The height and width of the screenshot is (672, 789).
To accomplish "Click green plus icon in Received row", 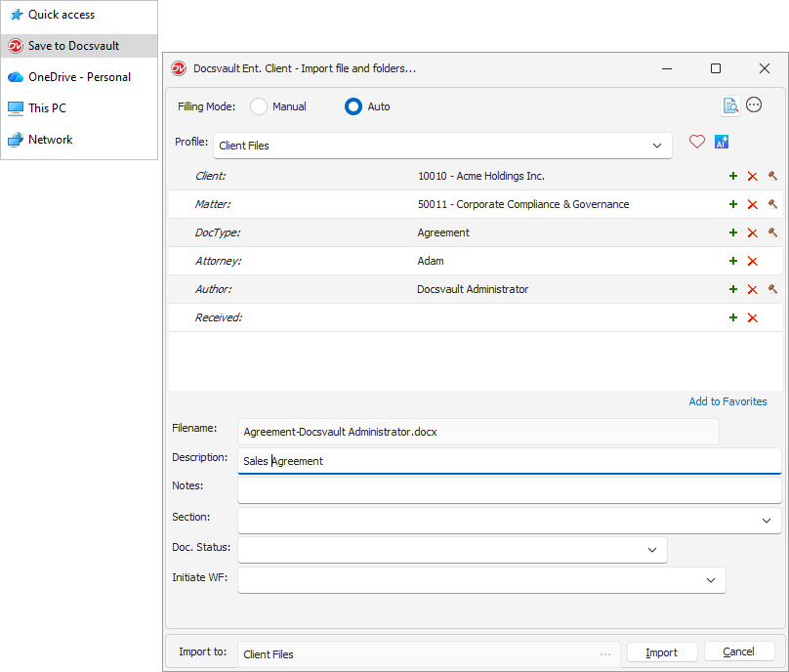I will (733, 317).
